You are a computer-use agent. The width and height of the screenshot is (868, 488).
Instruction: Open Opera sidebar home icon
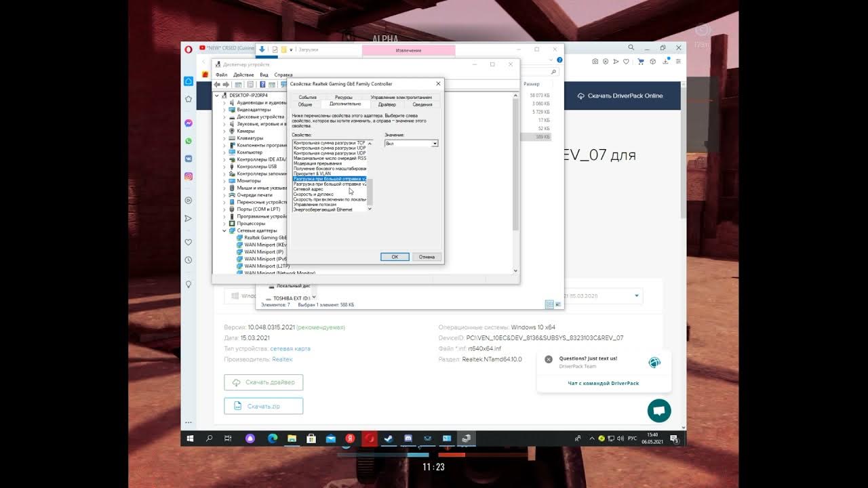189,81
